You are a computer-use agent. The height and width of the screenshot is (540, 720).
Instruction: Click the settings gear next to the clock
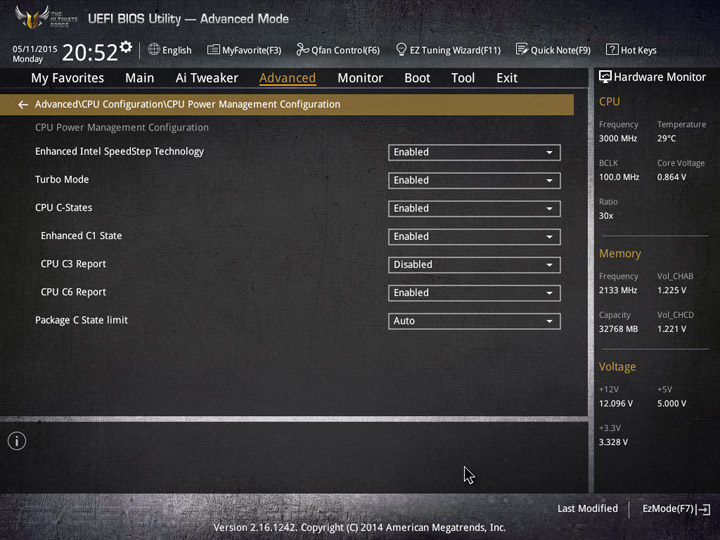pyautogui.click(x=125, y=47)
